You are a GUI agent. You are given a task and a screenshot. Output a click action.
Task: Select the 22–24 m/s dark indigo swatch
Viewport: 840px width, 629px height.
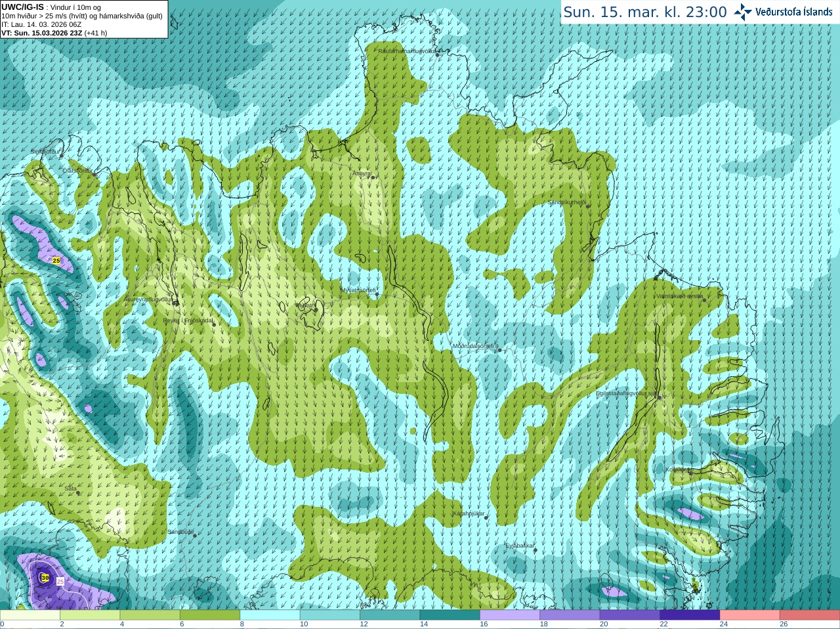[x=690, y=615]
